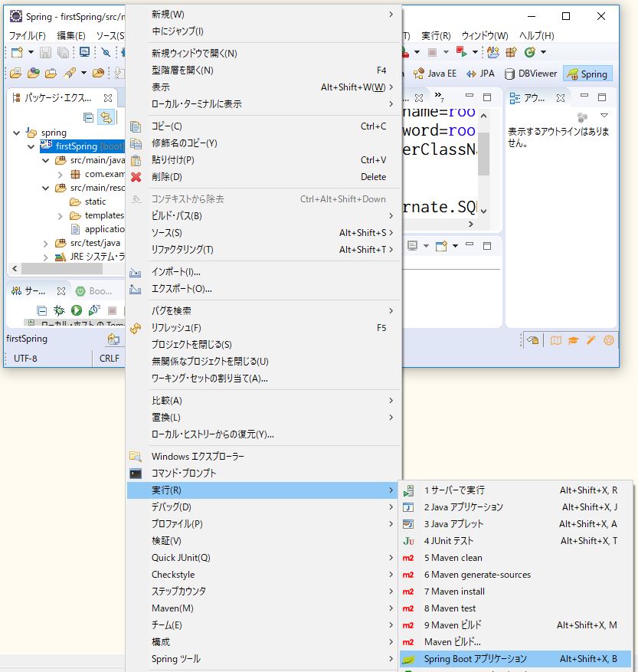Minimize the editor area panel

pos(470,96)
